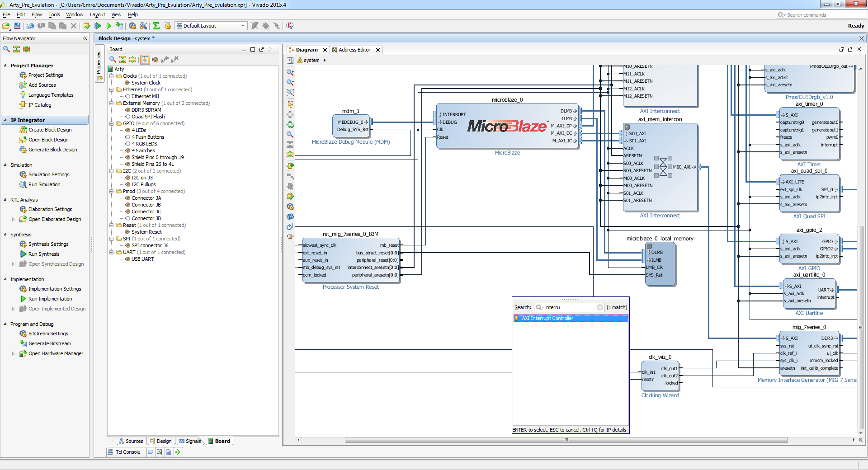Click Generate Bitstream in Flow Navigator
The height and width of the screenshot is (470, 868).
[49, 343]
